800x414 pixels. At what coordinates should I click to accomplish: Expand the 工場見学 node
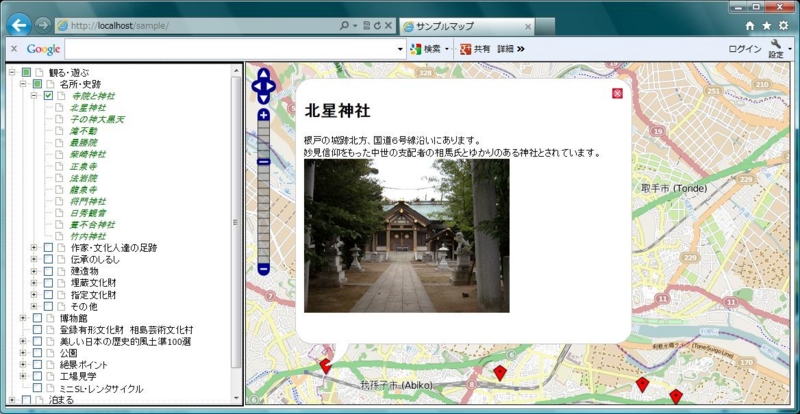(x=22, y=376)
